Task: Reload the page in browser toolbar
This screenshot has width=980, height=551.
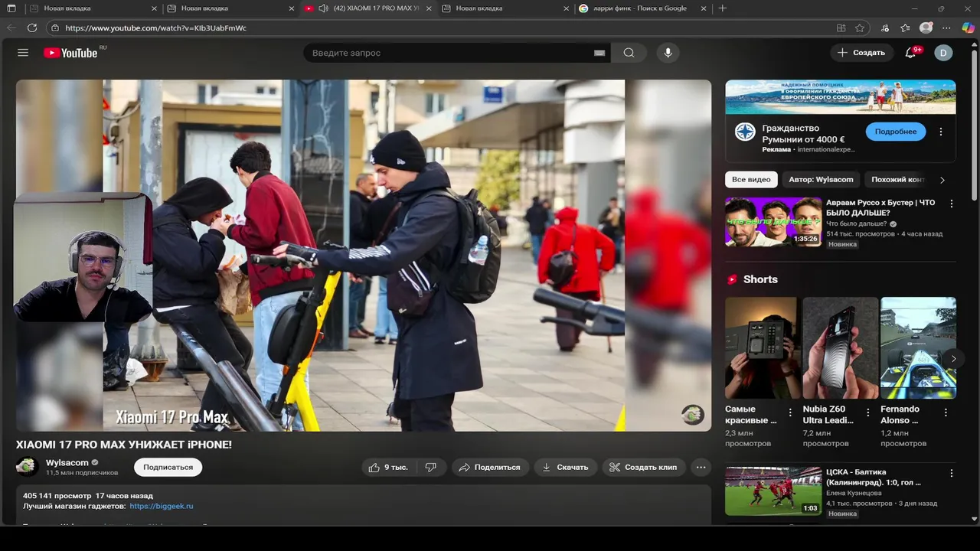Action: [x=32, y=28]
